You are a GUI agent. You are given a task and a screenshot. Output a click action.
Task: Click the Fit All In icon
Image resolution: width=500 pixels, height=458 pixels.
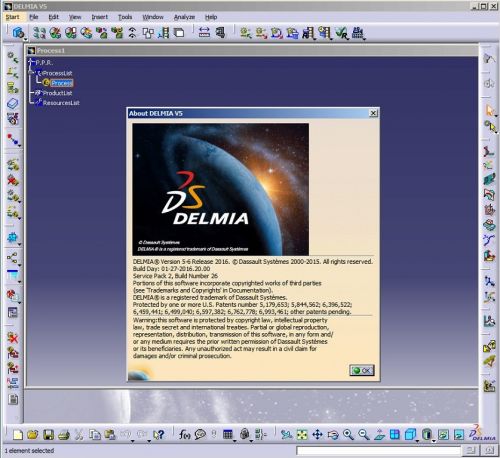point(302,434)
